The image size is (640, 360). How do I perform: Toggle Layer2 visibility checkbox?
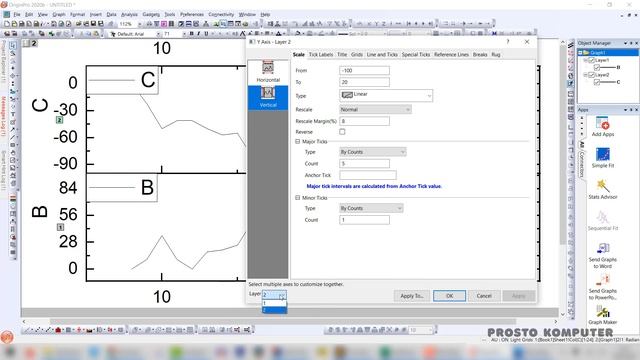tap(591, 75)
